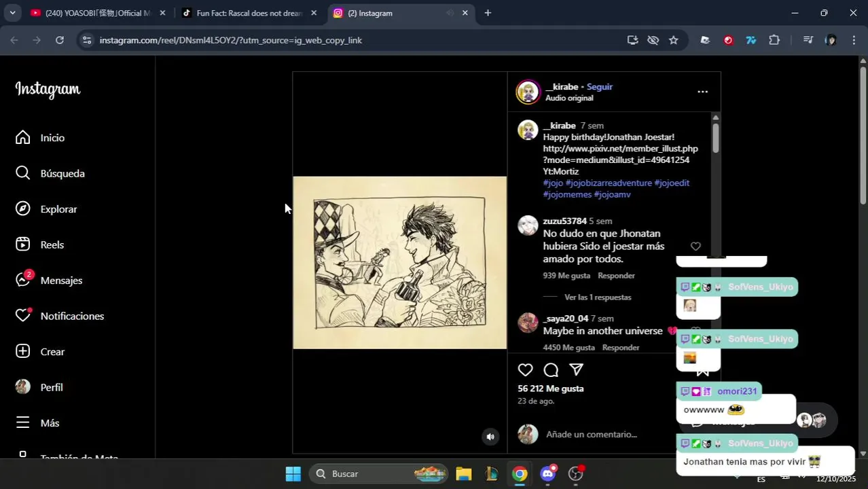
Task: Open Windows Start button
Action: [293, 473]
